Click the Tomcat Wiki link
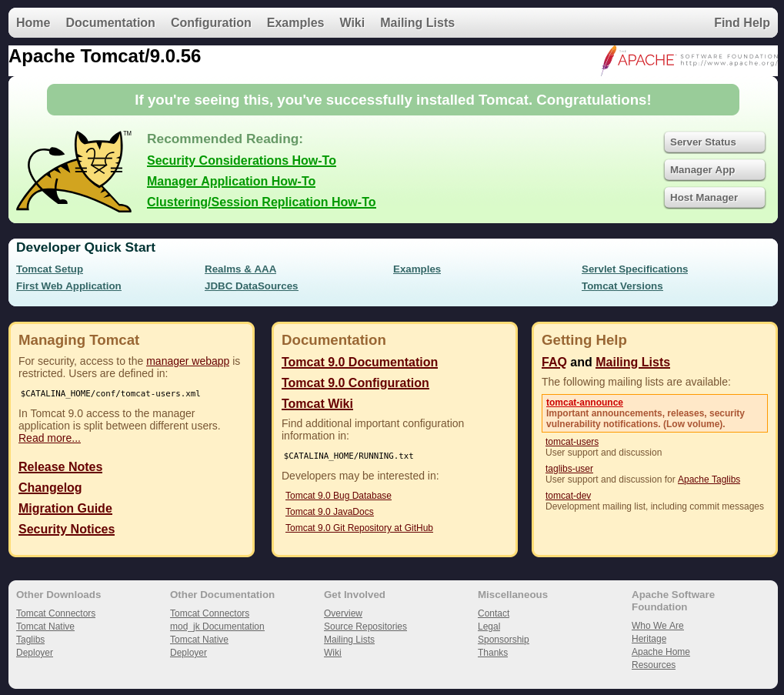The width and height of the screenshot is (784, 695). pyautogui.click(x=317, y=403)
